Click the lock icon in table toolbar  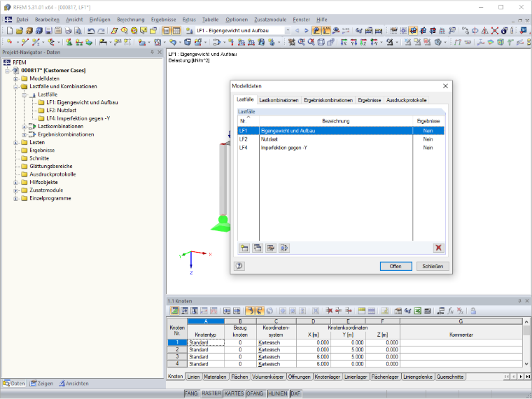click(x=473, y=311)
